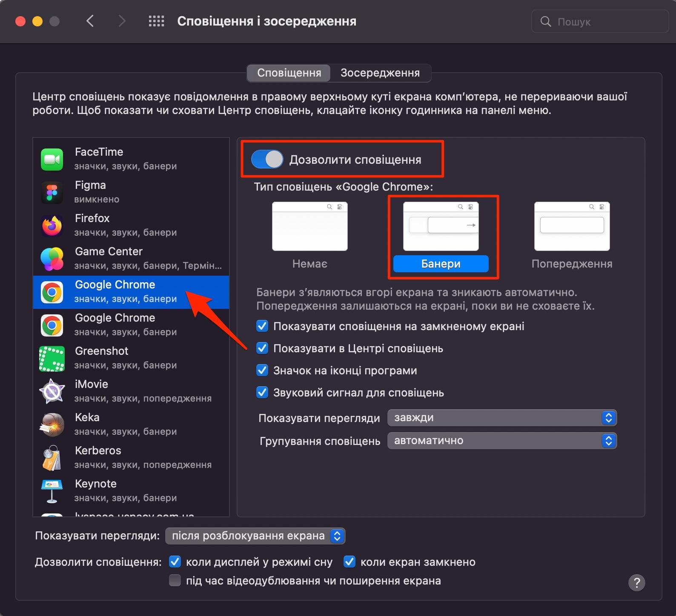
Task: Select the iMovie star icon
Action: (x=52, y=391)
